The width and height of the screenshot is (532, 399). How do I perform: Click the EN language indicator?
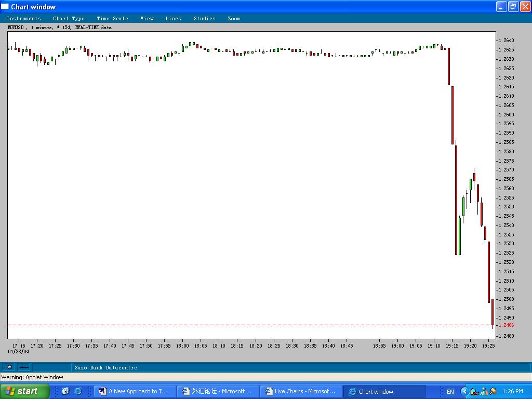pyautogui.click(x=450, y=392)
